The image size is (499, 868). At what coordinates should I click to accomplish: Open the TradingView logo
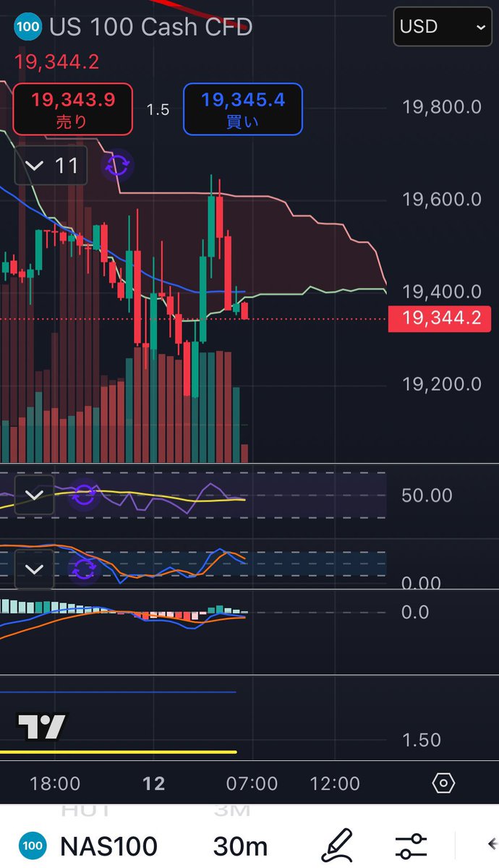point(42,726)
